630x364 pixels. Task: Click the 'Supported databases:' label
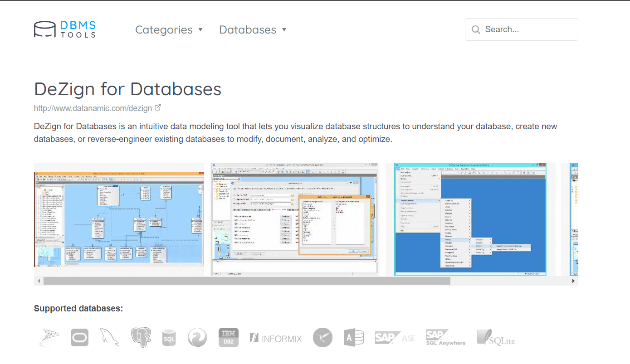tap(78, 309)
